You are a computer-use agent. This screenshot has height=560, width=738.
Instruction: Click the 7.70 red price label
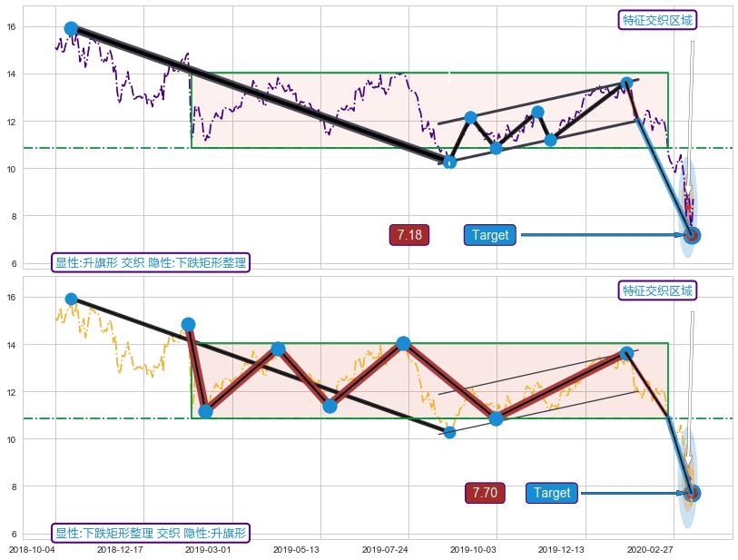pyautogui.click(x=484, y=493)
